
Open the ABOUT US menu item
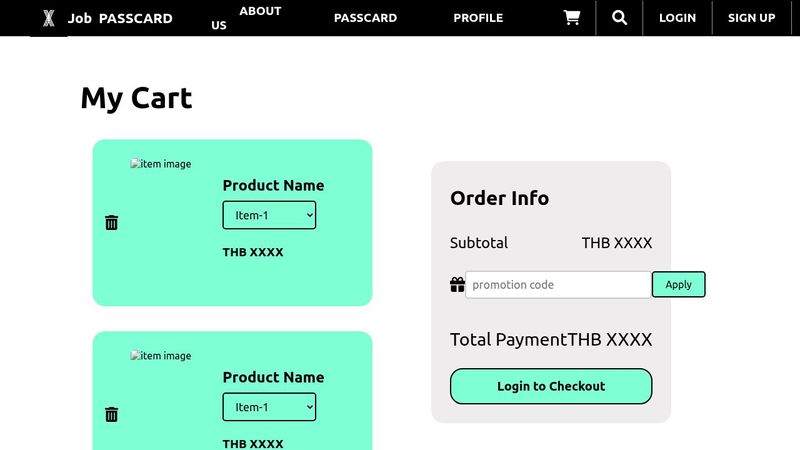(x=247, y=17)
